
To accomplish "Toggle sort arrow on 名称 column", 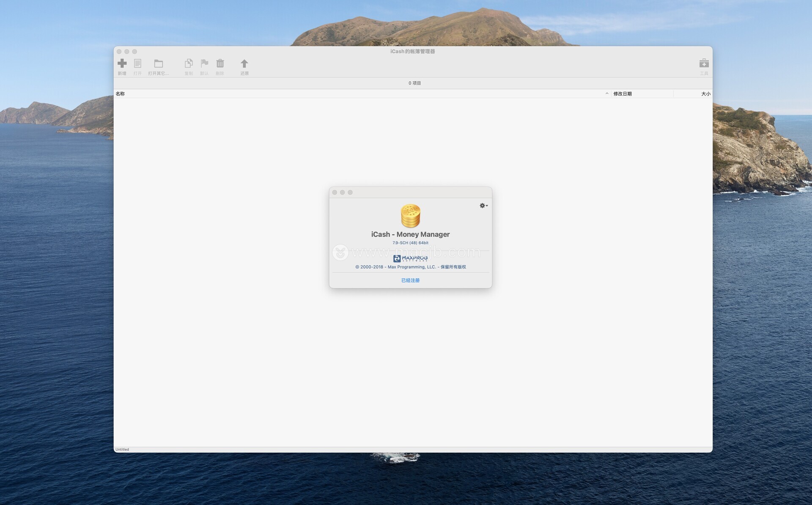I will [607, 94].
